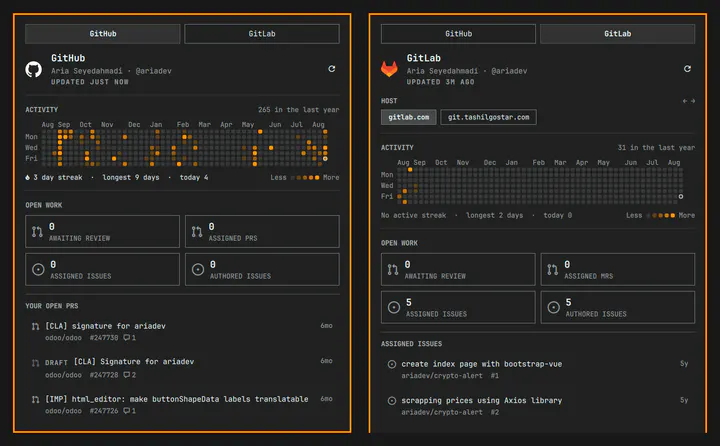Select git.tashilgostar.com host
The width and height of the screenshot is (720, 446).
coord(489,117)
